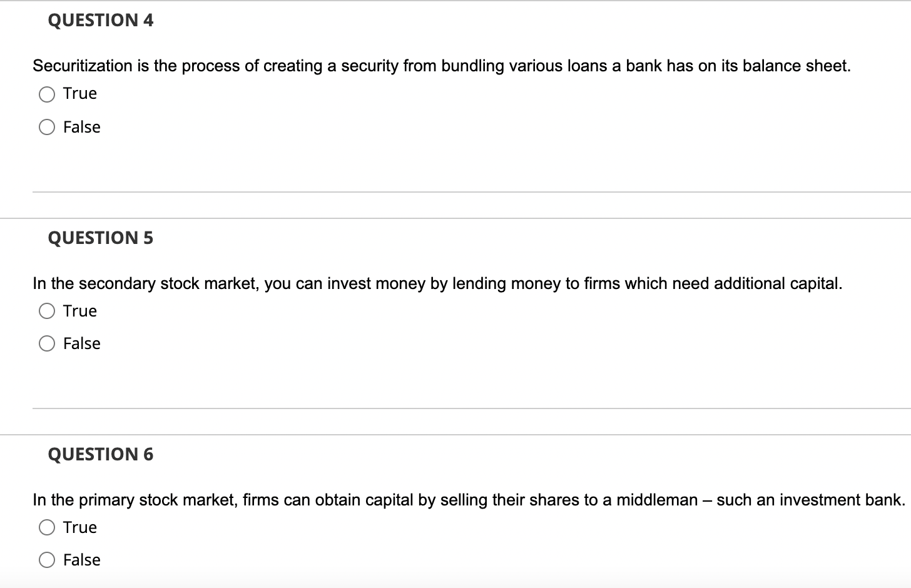This screenshot has width=911, height=588.
Task: Mark the securitization statement as True
Action: pos(46,94)
